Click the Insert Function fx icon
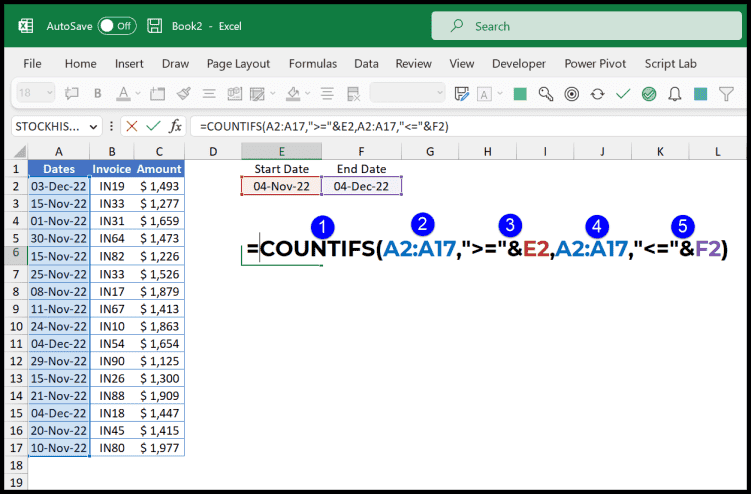 pos(175,127)
